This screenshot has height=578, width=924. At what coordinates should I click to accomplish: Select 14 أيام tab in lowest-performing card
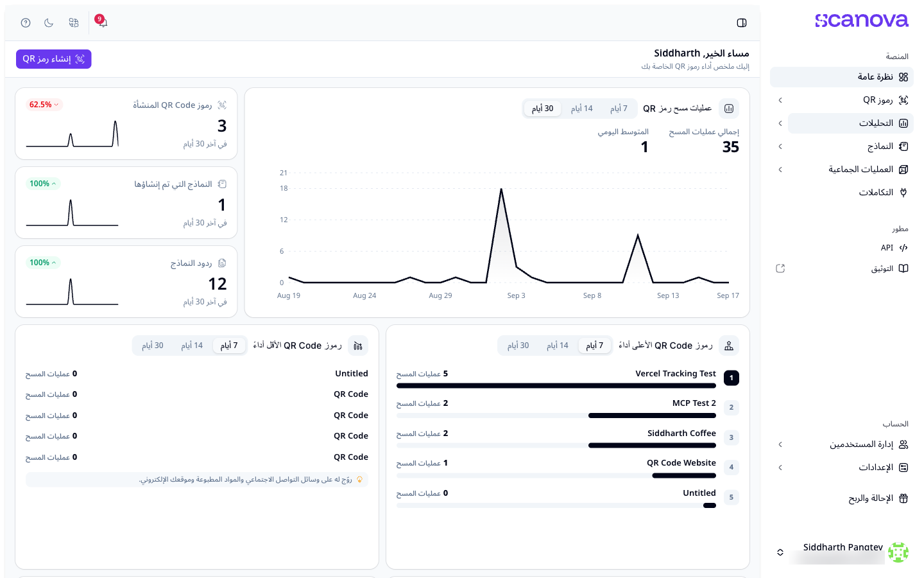[x=192, y=346]
